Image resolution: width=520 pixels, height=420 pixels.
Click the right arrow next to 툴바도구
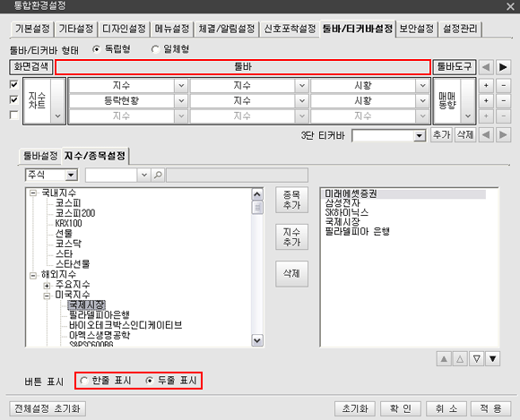[503, 67]
